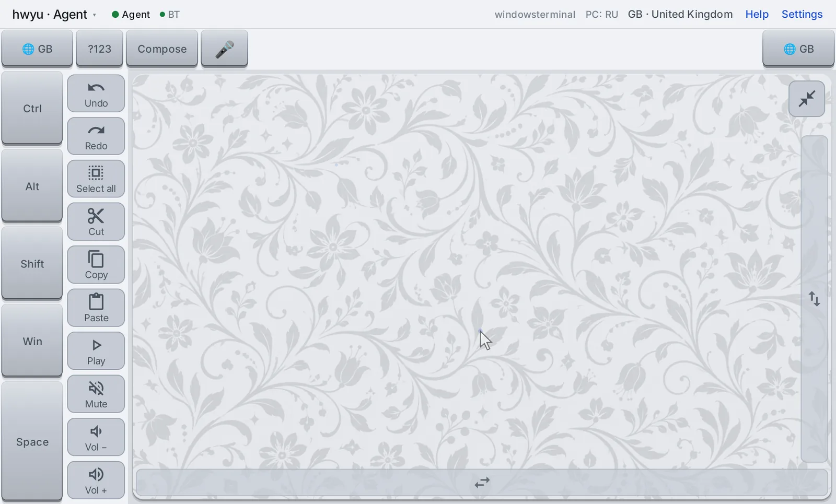836x504 pixels.
Task: Switch to ?123 symbols keyboard
Action: coord(99,49)
